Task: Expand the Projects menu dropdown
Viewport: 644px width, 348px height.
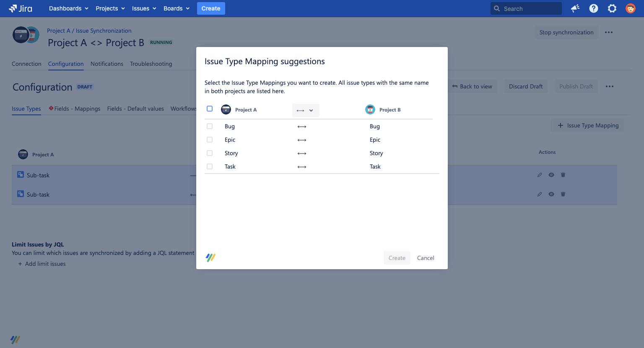Action: 110,8
